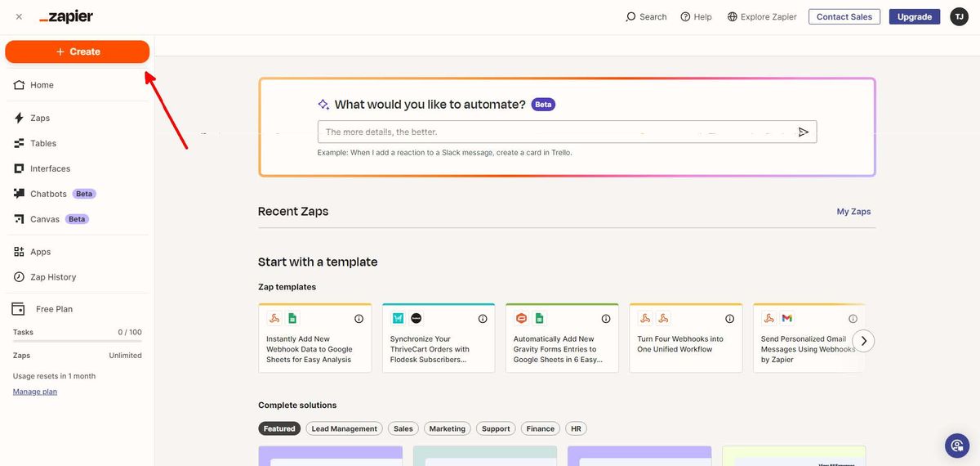
Task: Select the Marketing solutions filter
Action: [447, 428]
